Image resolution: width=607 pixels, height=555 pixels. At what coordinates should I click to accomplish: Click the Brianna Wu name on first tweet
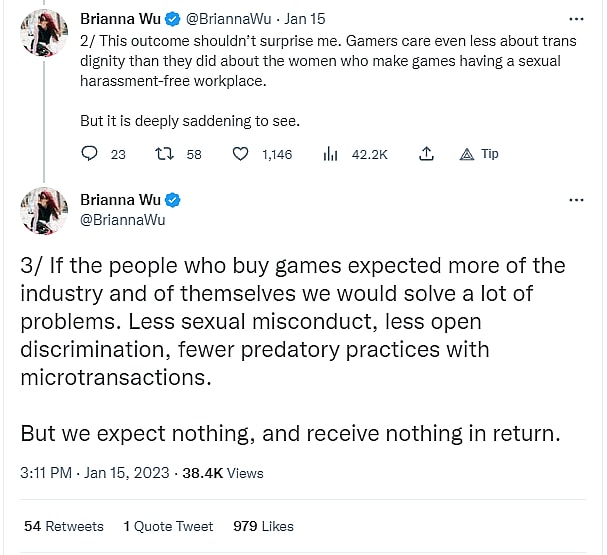pos(120,19)
